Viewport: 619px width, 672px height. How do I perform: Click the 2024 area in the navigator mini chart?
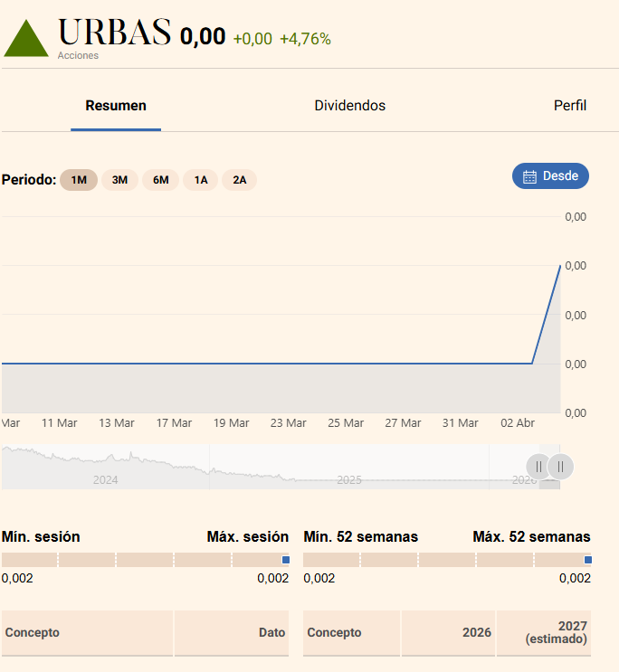click(x=106, y=478)
